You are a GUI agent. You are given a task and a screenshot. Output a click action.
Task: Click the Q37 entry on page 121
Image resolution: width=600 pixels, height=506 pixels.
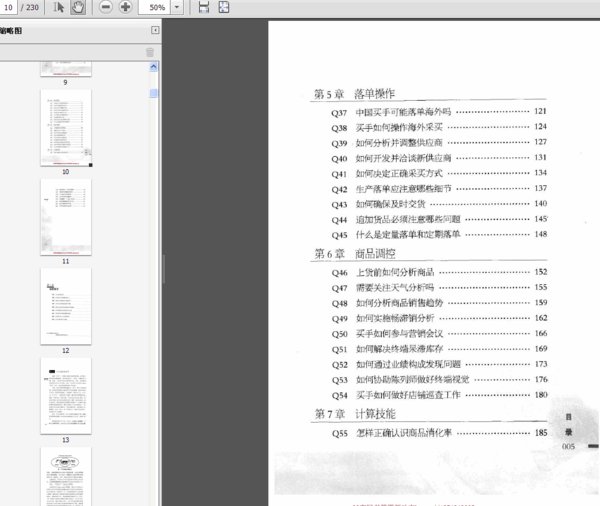coord(439,112)
